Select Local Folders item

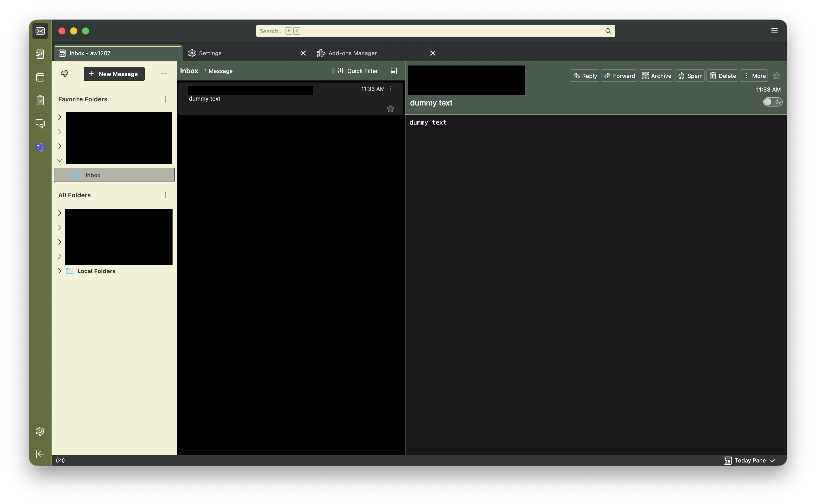coord(96,271)
